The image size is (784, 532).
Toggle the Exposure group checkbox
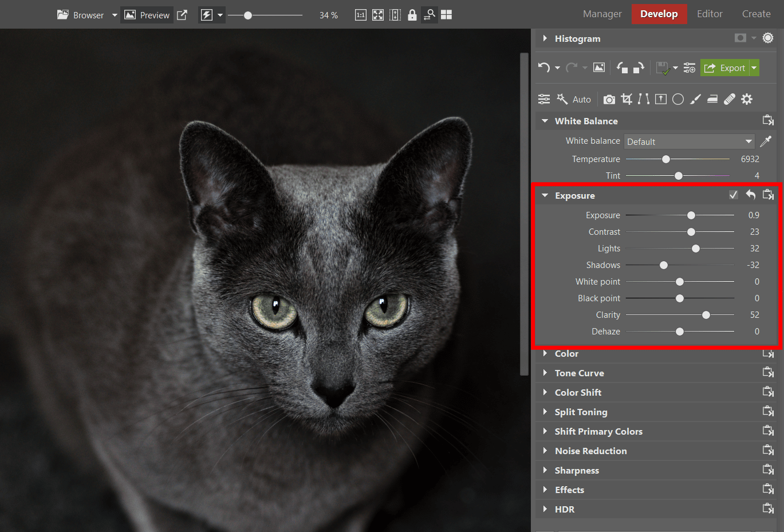pyautogui.click(x=733, y=195)
